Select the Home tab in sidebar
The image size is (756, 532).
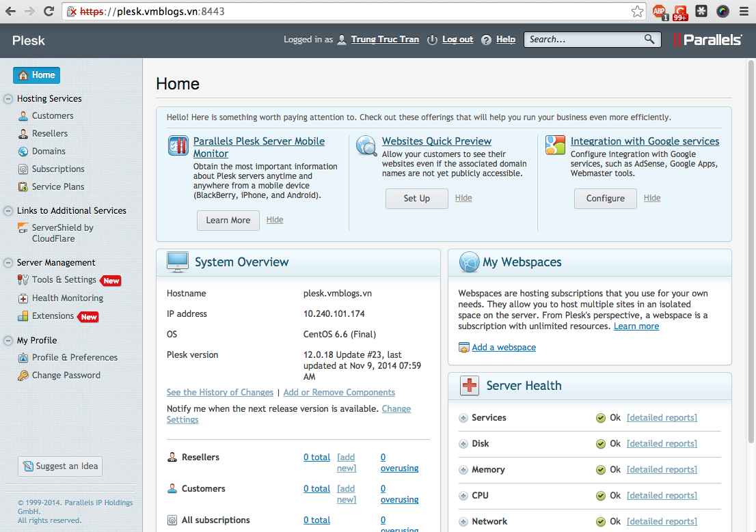[x=37, y=75]
